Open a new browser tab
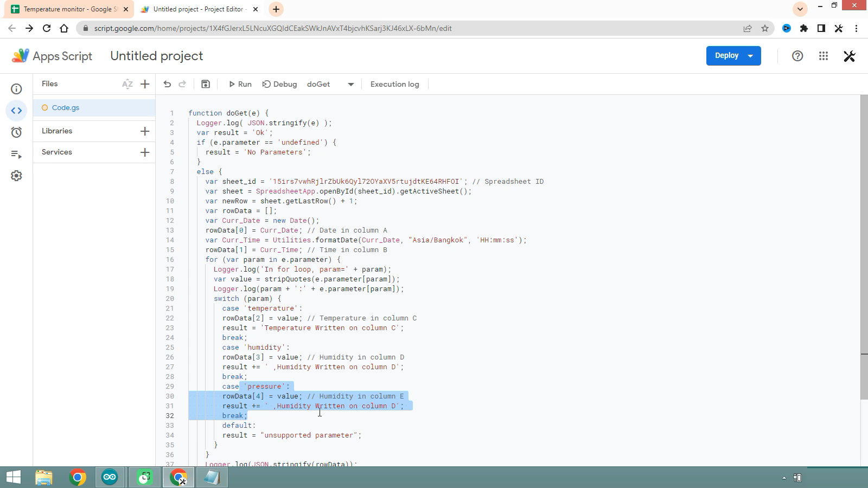This screenshot has width=868, height=488. tap(276, 9)
